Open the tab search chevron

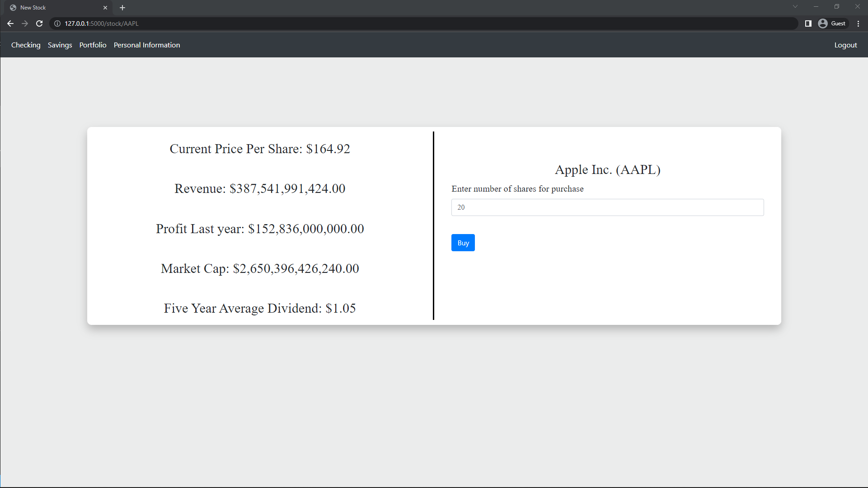pyautogui.click(x=795, y=7)
